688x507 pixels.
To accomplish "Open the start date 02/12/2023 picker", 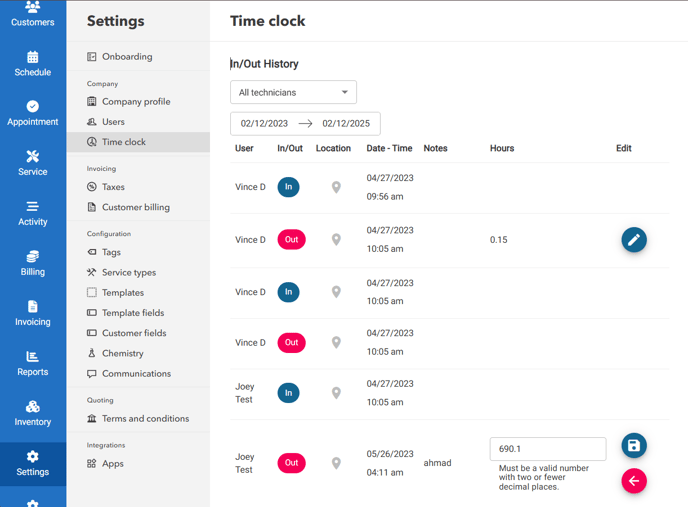I will (264, 124).
